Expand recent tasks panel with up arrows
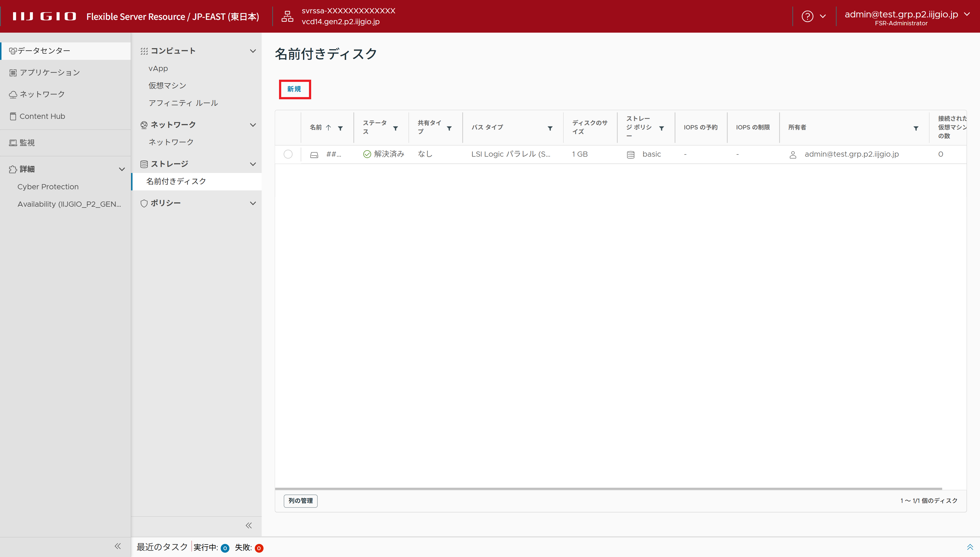This screenshot has width=980, height=557. point(970,547)
